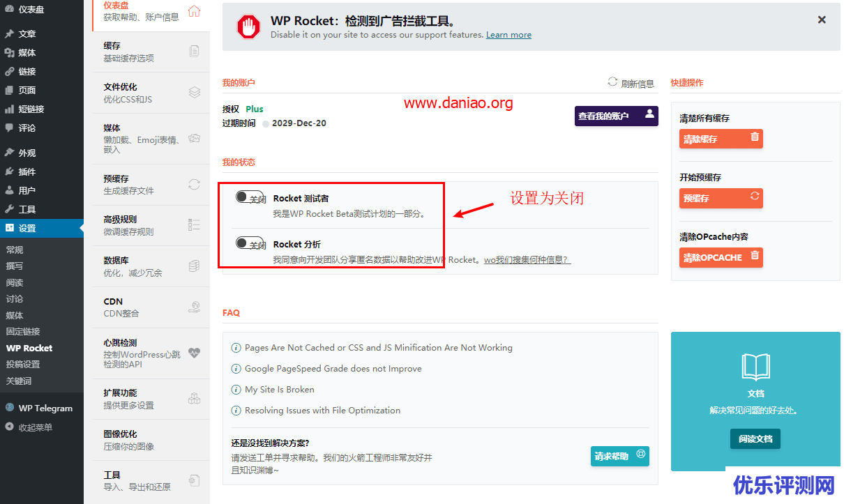
Task: Click the bar chart icon beside 短链接
Action: [x=9, y=109]
